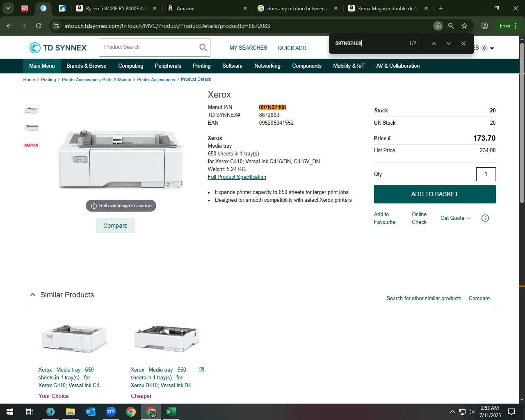
Task: Go to previous find-in-page match
Action: tap(434, 43)
